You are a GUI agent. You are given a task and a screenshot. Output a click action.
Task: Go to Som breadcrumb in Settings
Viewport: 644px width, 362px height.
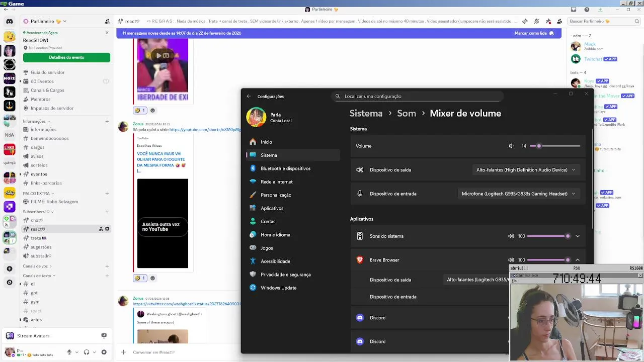point(407,114)
